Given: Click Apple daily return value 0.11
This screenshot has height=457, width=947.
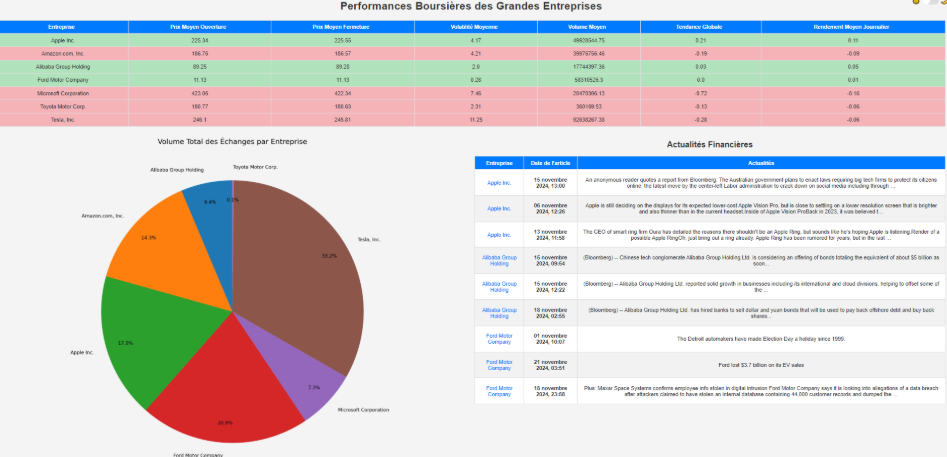Looking at the screenshot, I should tap(854, 40).
